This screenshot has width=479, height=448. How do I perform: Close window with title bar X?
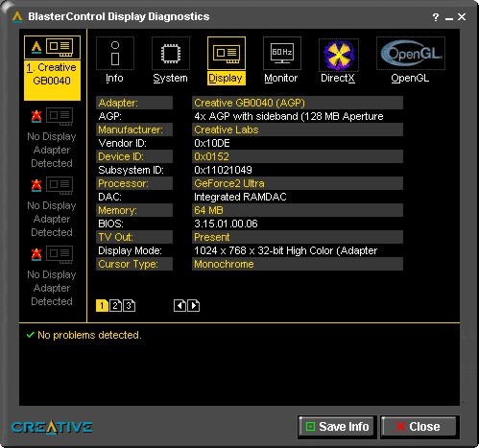click(462, 17)
